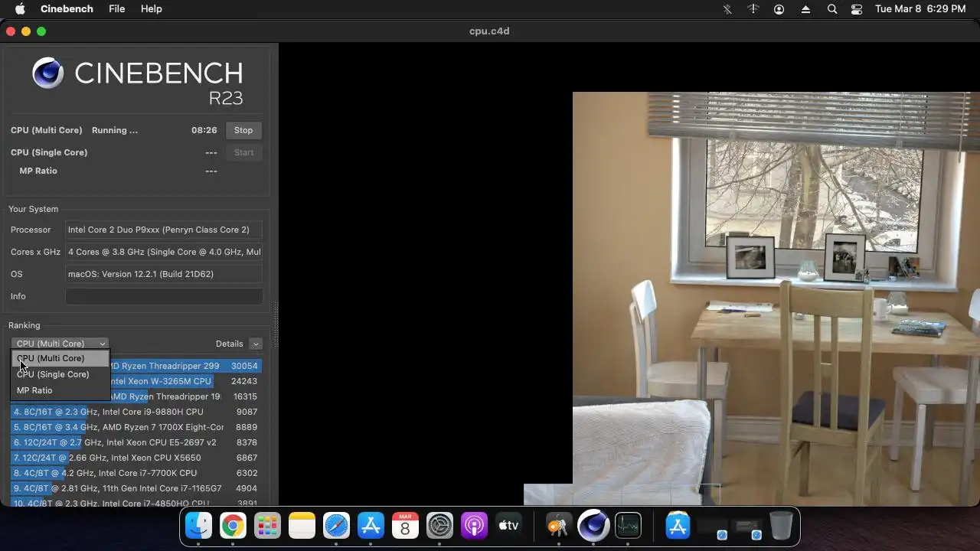Launch Google Chrome from the dock

pos(233,526)
